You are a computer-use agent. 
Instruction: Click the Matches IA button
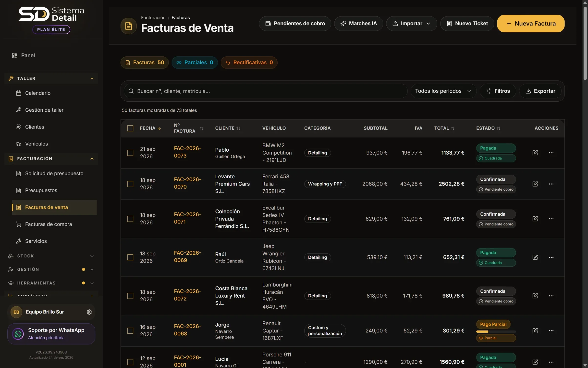pyautogui.click(x=359, y=24)
